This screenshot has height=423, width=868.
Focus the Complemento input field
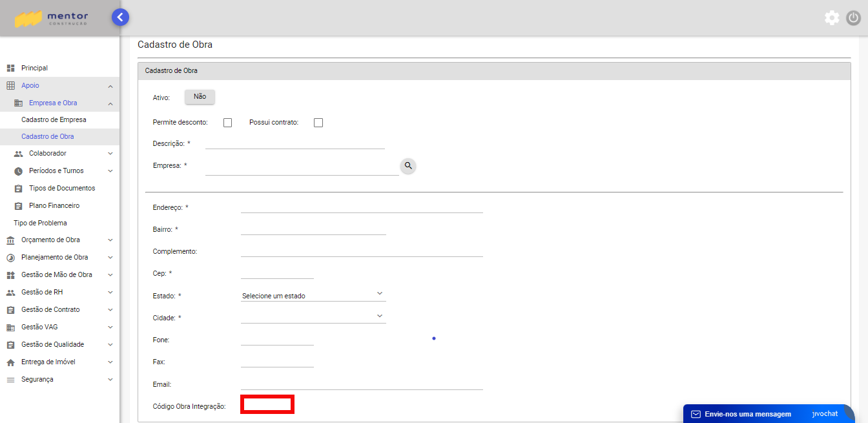tap(362, 251)
